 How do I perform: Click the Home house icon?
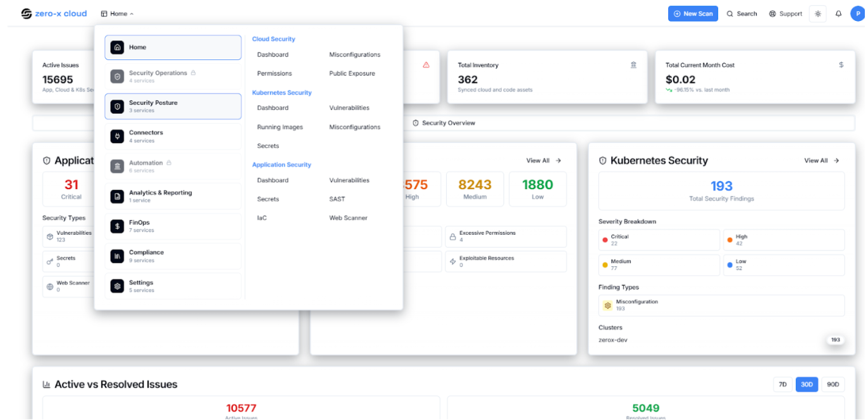tap(117, 47)
